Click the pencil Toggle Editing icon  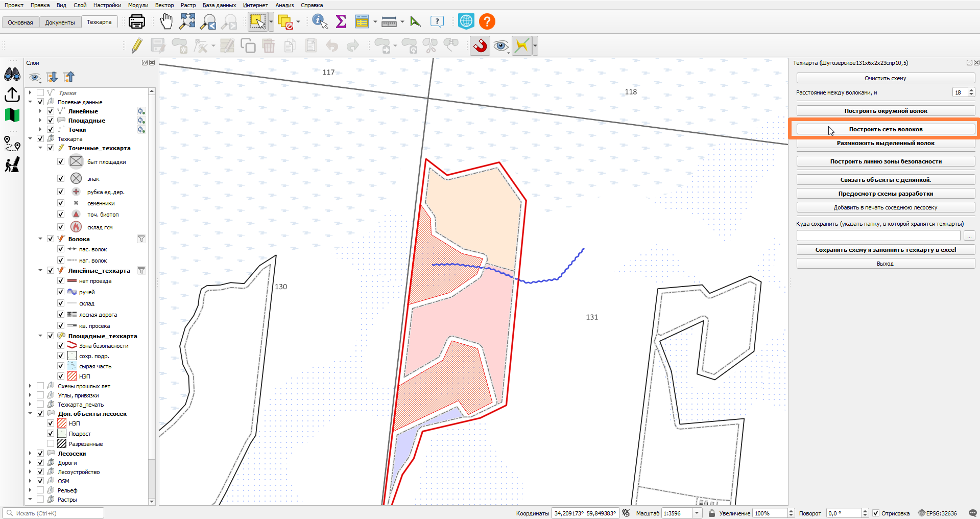[x=137, y=46]
